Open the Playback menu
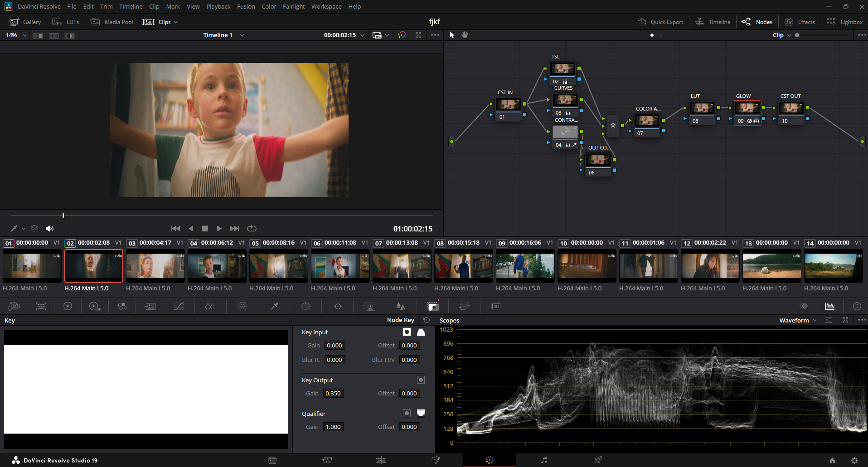 click(218, 6)
